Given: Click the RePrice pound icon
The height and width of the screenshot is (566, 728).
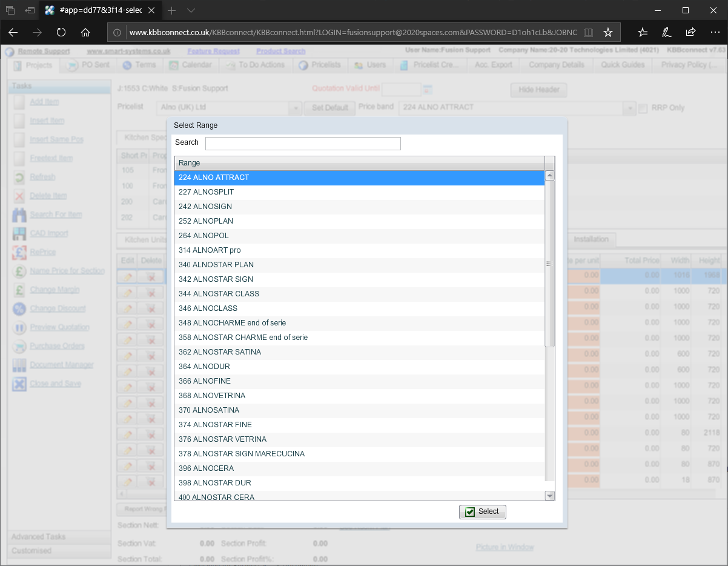Looking at the screenshot, I should (x=19, y=253).
